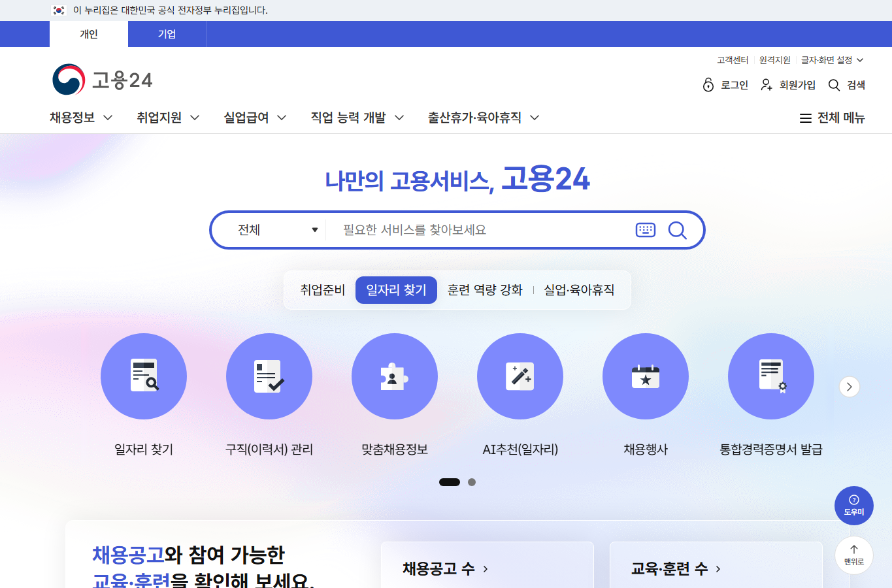This screenshot has width=892, height=588.
Task: Open the 원격지원 link
Action: click(x=775, y=60)
